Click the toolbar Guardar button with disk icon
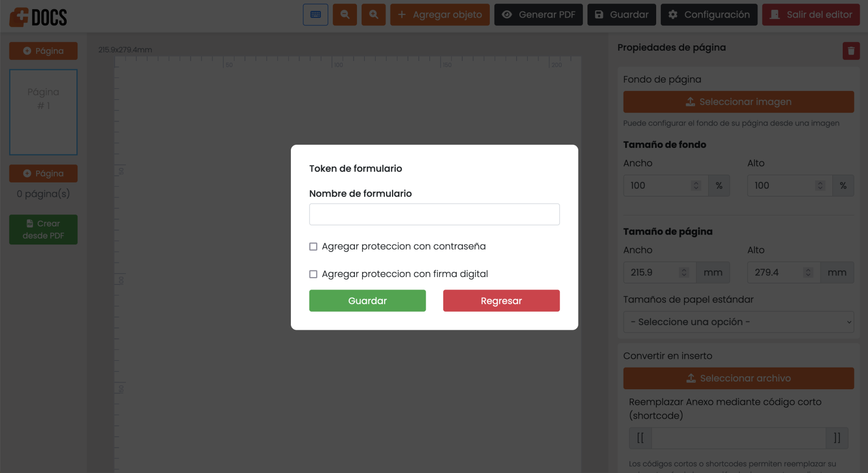Viewport: 868px width, 473px height. (622, 14)
